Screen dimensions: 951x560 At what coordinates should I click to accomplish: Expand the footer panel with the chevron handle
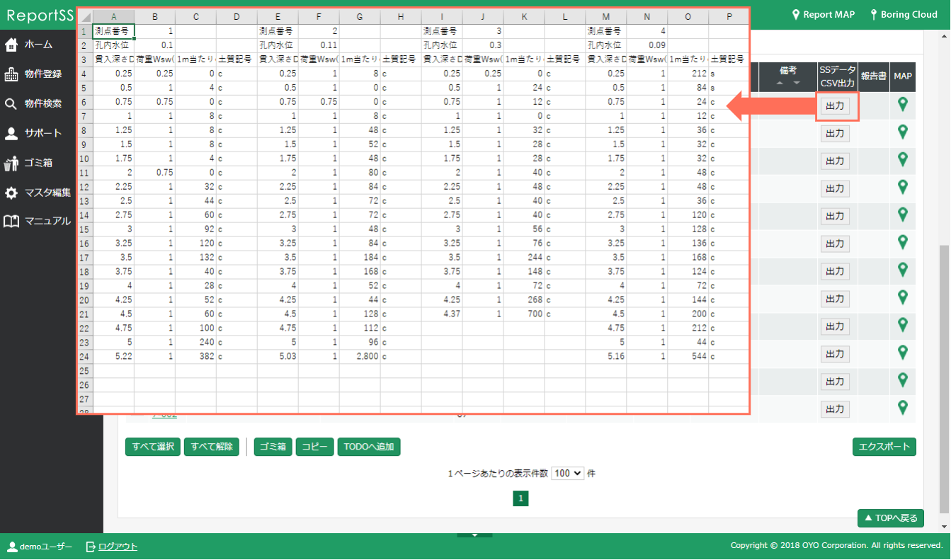coord(475,535)
